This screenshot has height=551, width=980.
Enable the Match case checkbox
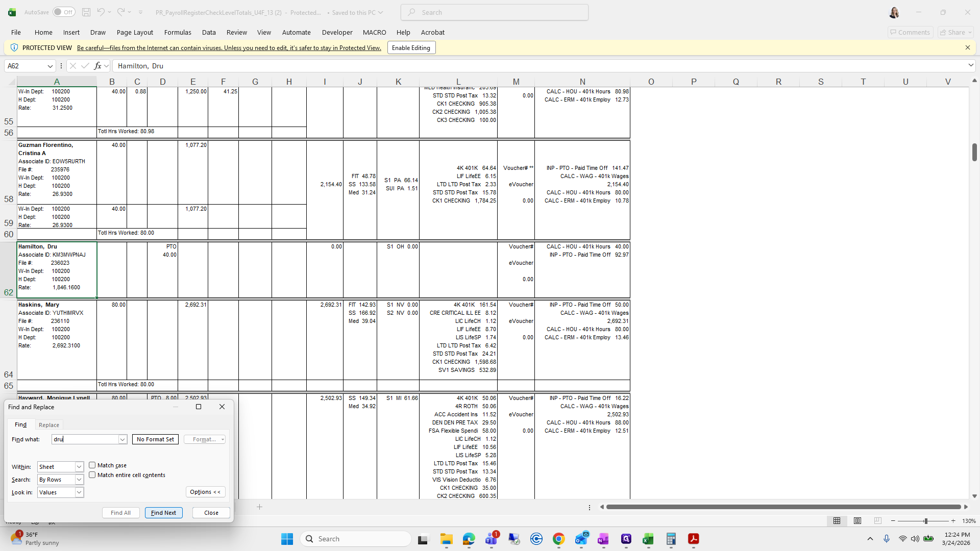pyautogui.click(x=92, y=465)
